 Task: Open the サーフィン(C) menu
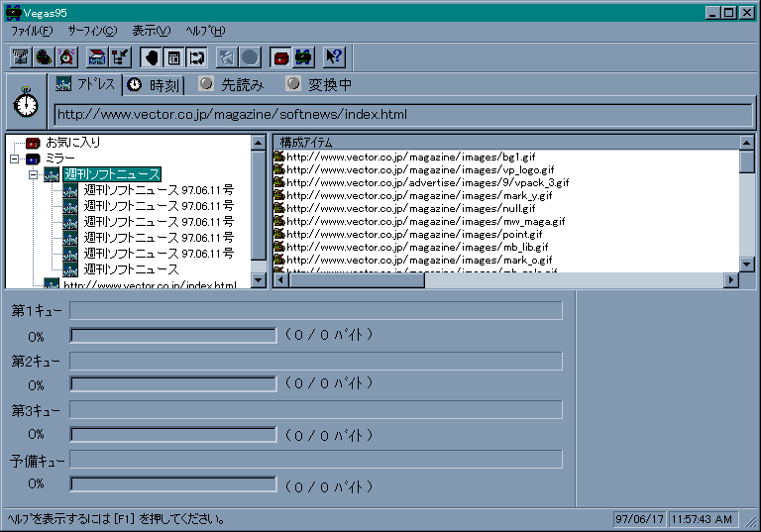[91, 31]
